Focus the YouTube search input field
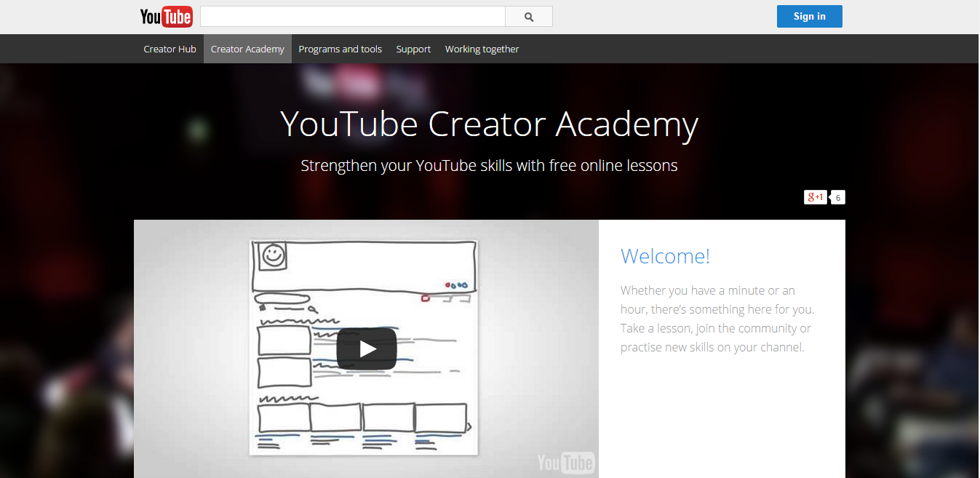Image resolution: width=980 pixels, height=478 pixels. coord(353,17)
